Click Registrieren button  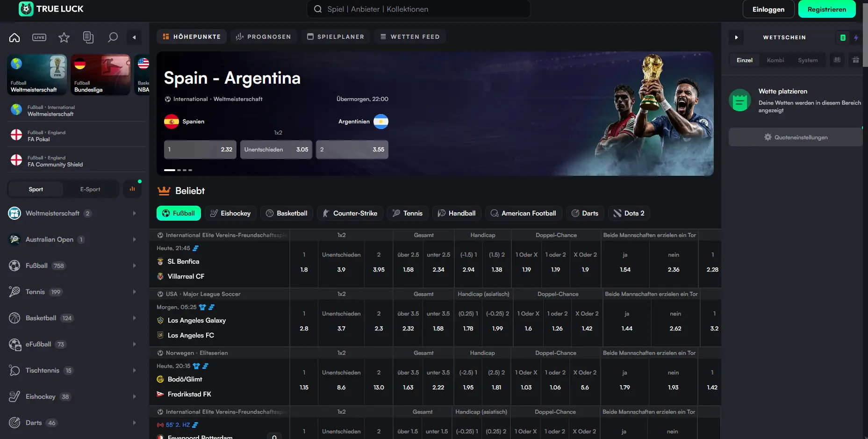pyautogui.click(x=827, y=9)
